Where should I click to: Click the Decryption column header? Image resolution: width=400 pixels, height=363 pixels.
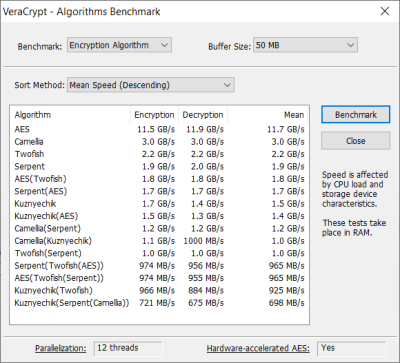point(203,115)
